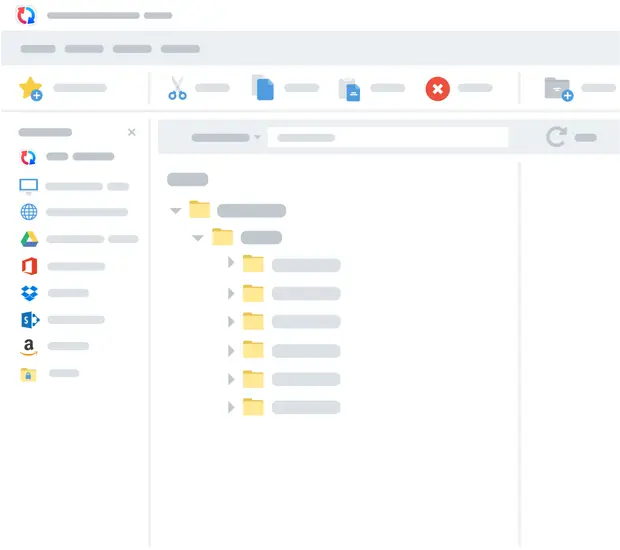Select the Amazon sidebar entry
Screen dimensions: 620x550
(29, 347)
